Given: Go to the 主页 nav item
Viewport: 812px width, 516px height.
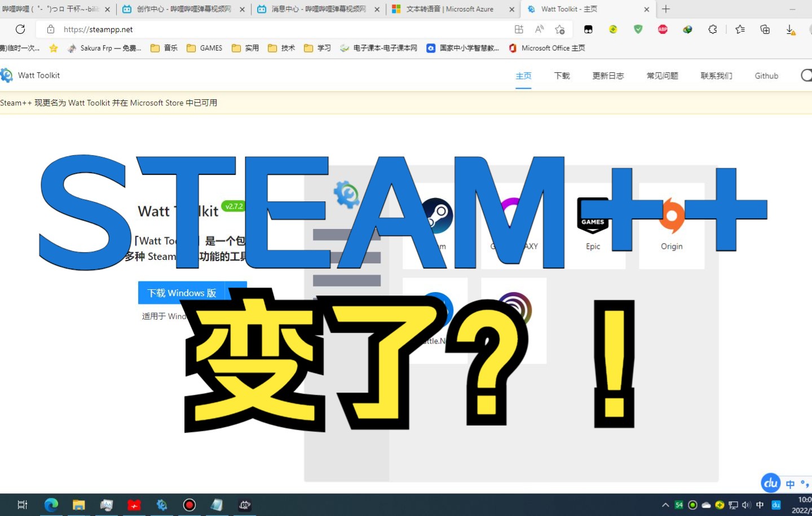Looking at the screenshot, I should pos(523,76).
